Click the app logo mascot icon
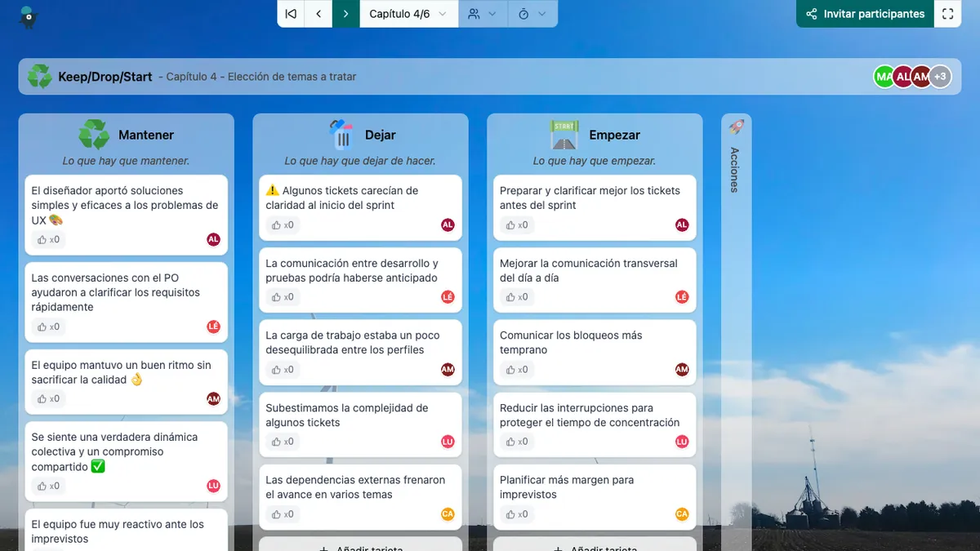This screenshot has height=551, width=980. 29,16
